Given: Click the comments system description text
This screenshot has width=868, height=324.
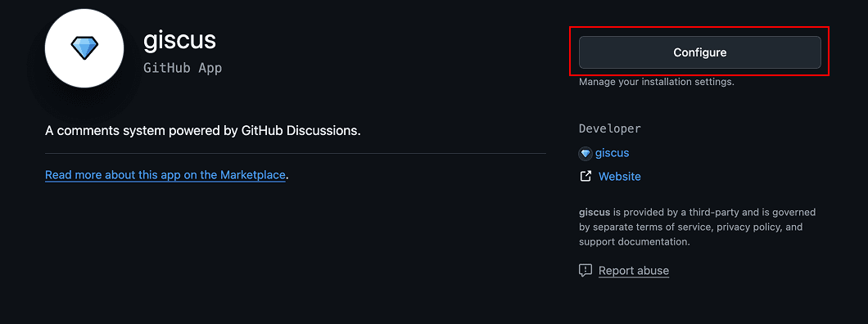Looking at the screenshot, I should point(202,132).
